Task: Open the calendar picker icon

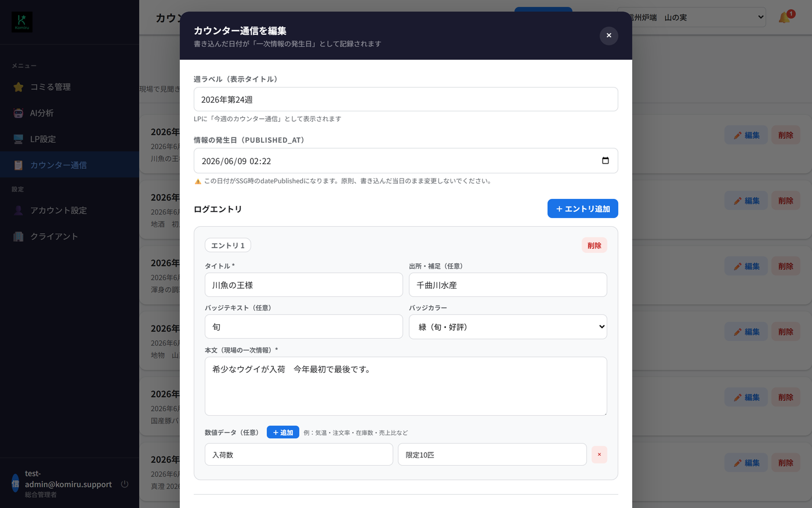Action: tap(605, 161)
